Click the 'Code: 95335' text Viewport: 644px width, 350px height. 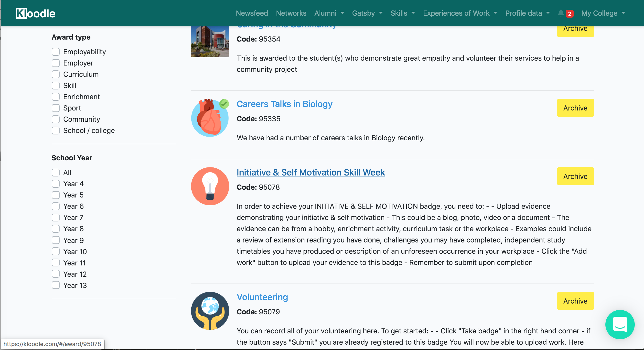(258, 119)
